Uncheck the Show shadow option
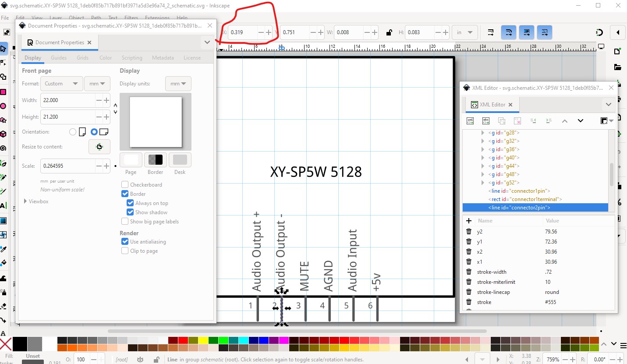The height and width of the screenshot is (364, 627). [130, 212]
